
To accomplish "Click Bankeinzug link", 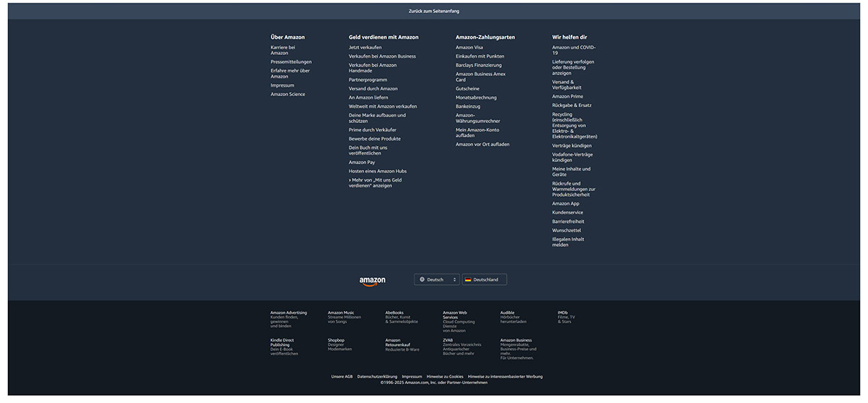I will tap(468, 106).
